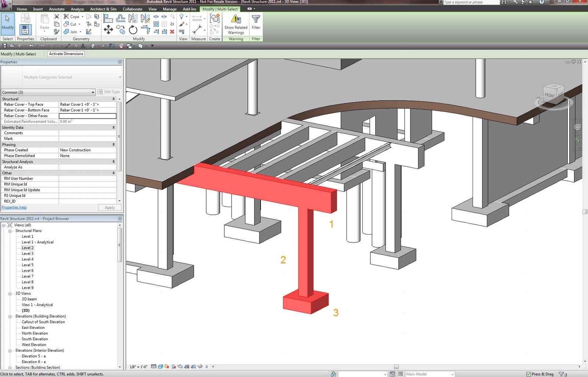Screen dimensions: 588x377
Task: Collapse the Structural Plans tree node
Action: [x=11, y=231]
